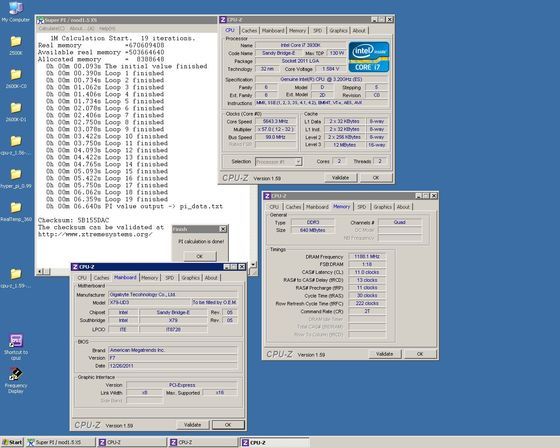
Task: Click the Super PI title bar icon
Action: [x=40, y=20]
